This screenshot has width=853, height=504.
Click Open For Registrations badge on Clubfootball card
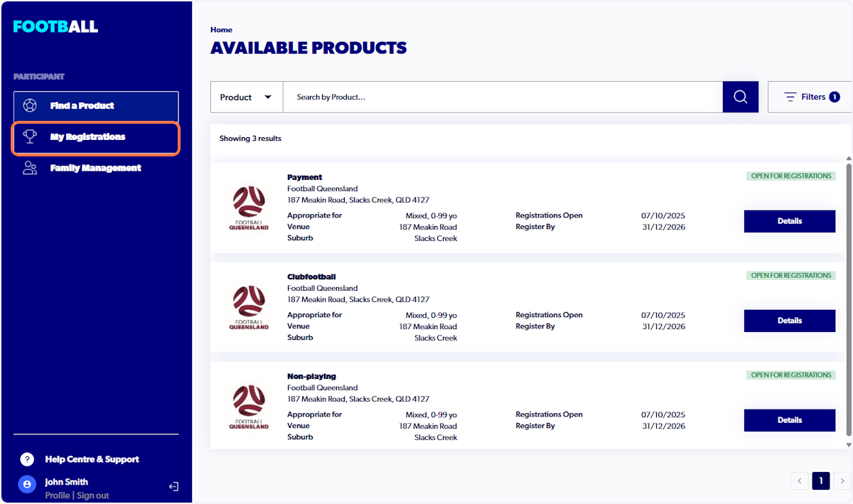tap(791, 275)
